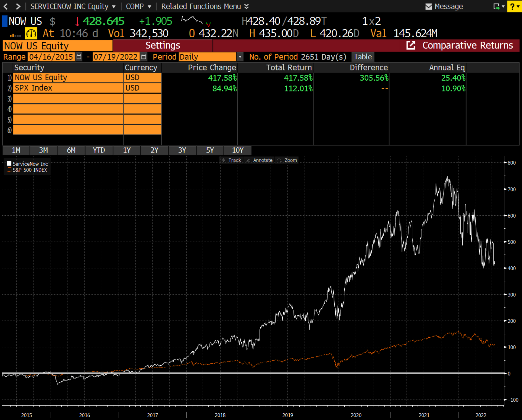
Task: Click the intraday sparkline mini chart
Action: [x=196, y=21]
